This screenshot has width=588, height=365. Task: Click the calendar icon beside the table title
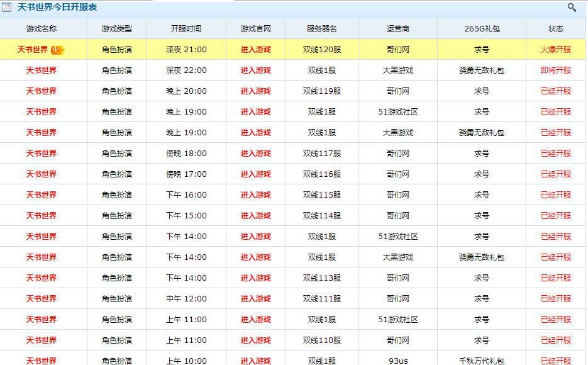click(7, 7)
